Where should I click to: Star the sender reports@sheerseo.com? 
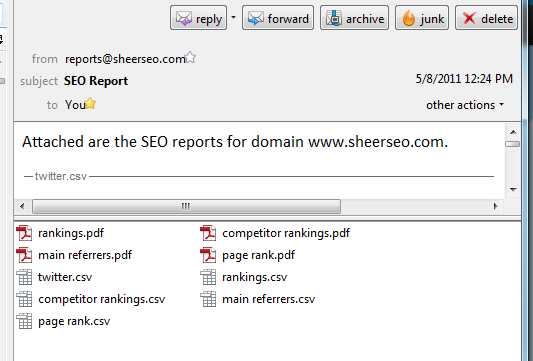click(191, 57)
